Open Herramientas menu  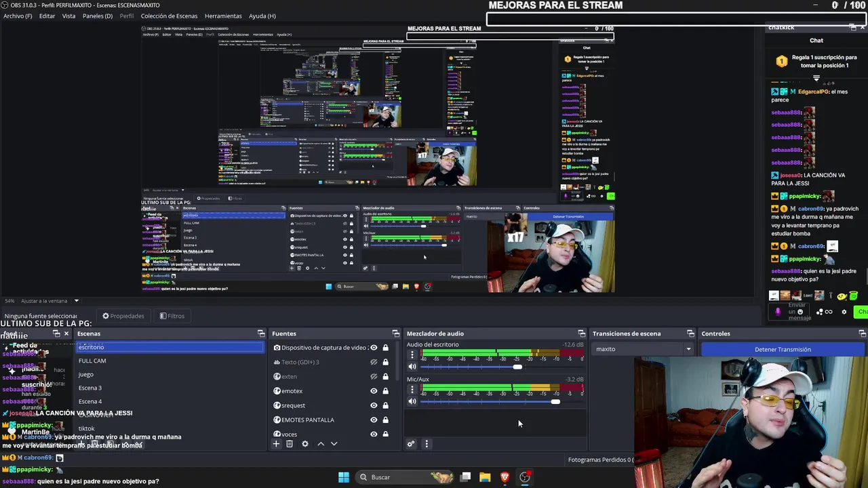pyautogui.click(x=223, y=16)
